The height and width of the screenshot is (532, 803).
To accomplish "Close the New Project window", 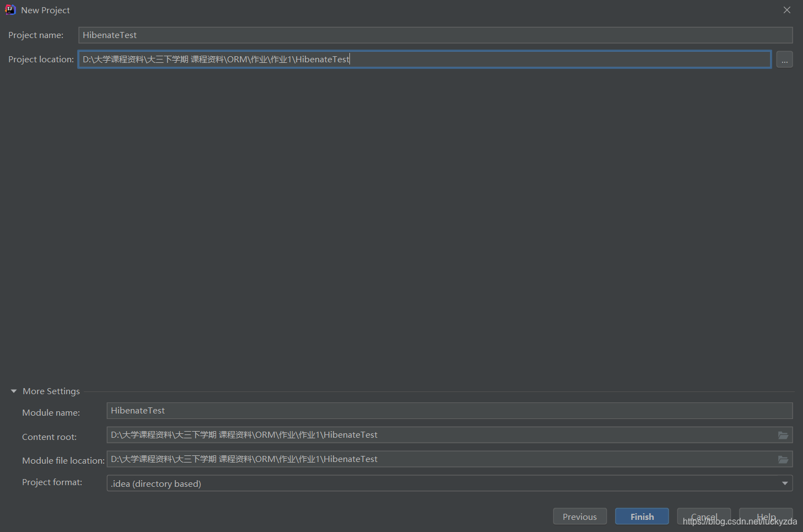I will tap(787, 10).
